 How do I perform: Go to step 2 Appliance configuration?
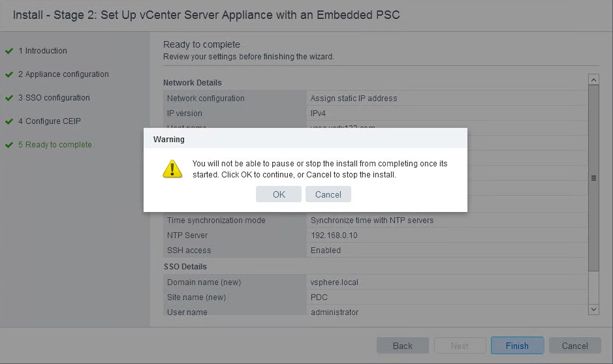67,74
